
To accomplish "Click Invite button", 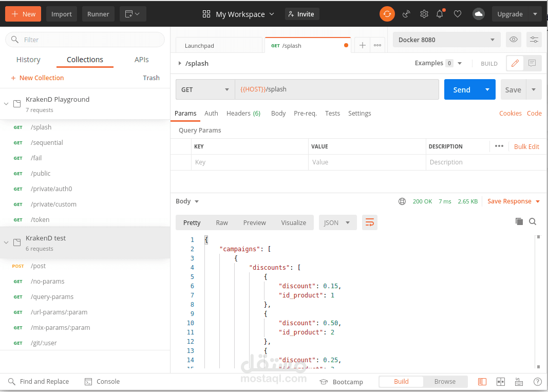I will click(x=302, y=14).
